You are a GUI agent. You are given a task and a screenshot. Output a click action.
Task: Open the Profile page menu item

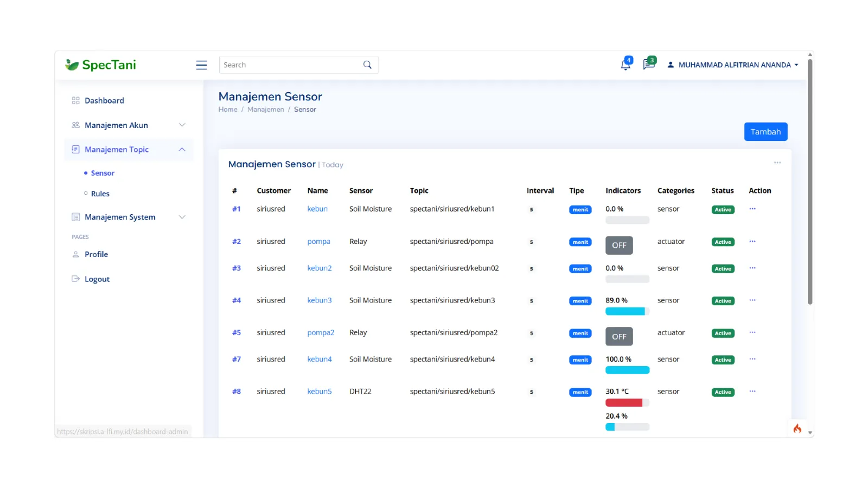(x=96, y=254)
